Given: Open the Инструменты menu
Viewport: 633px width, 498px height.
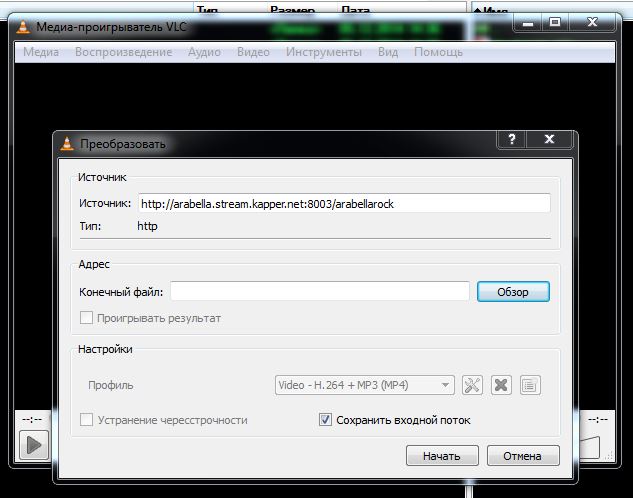Looking at the screenshot, I should pos(324,52).
